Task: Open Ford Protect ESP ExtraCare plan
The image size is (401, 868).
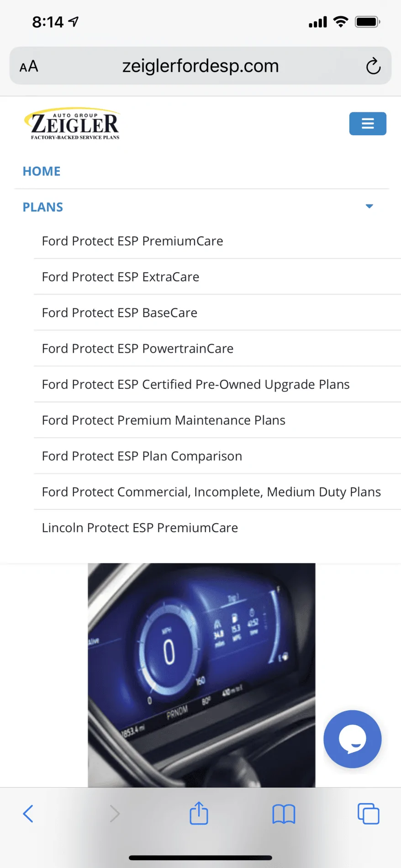Action: point(121,277)
